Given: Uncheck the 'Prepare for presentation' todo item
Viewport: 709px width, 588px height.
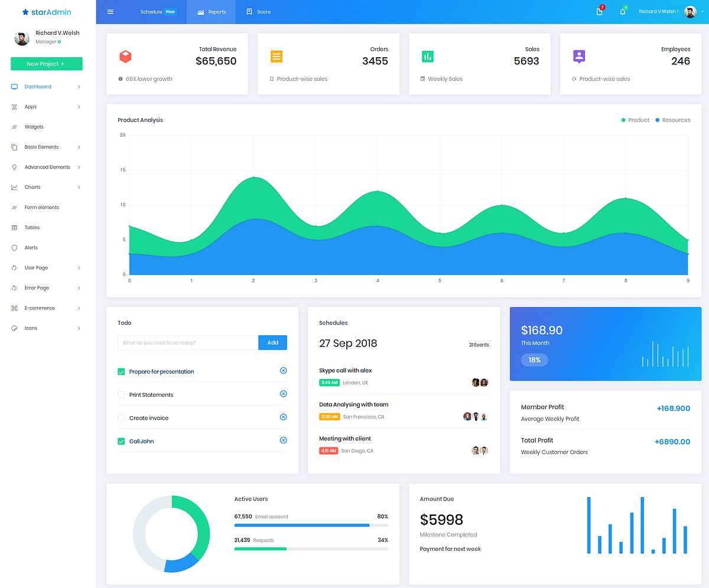Looking at the screenshot, I should pos(121,371).
